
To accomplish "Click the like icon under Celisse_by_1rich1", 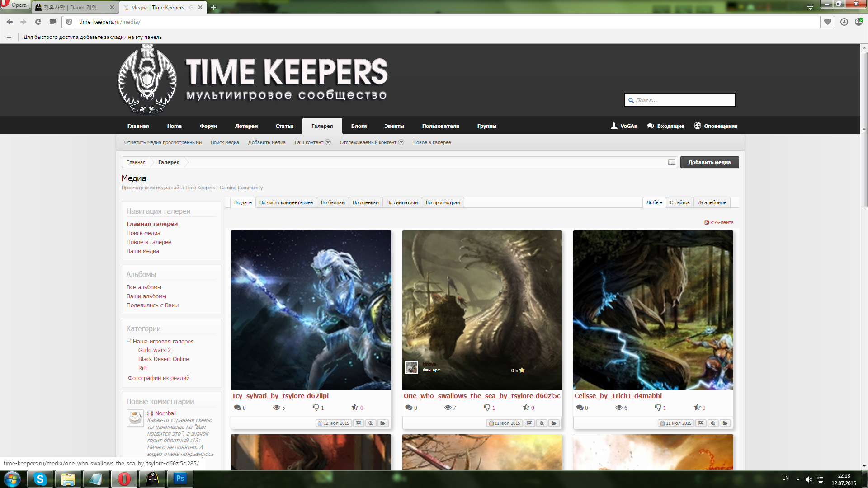I will click(658, 408).
